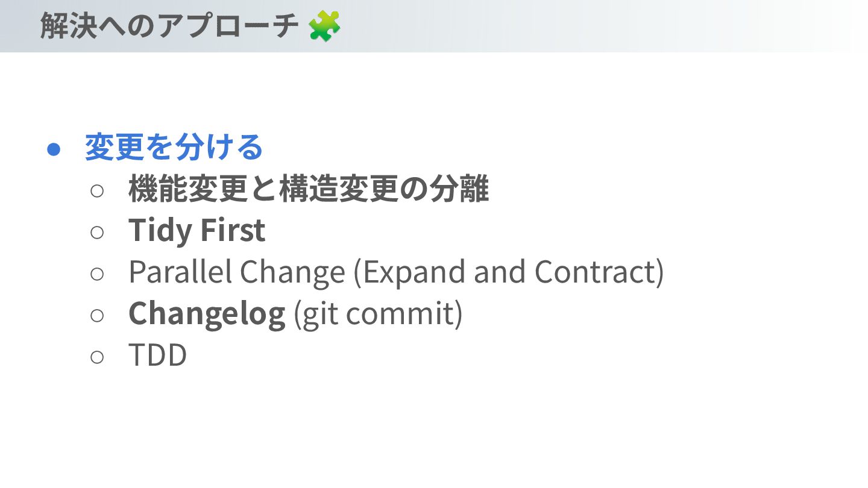Click the puzzle piece icon in the title

324,27
